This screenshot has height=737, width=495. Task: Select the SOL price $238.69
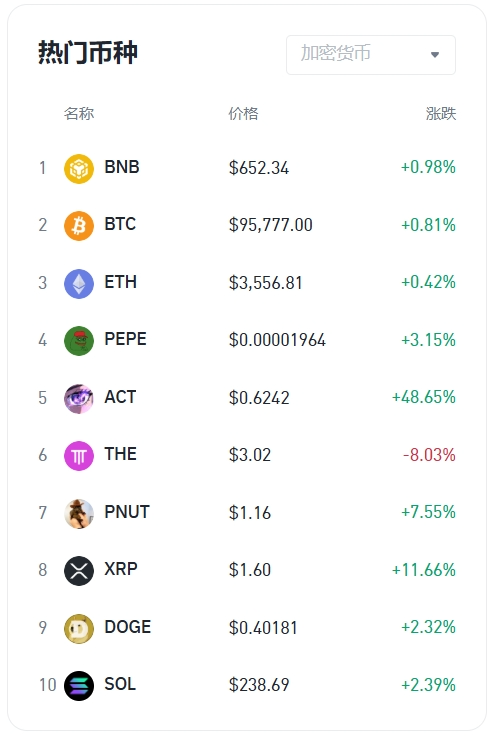pyautogui.click(x=259, y=685)
